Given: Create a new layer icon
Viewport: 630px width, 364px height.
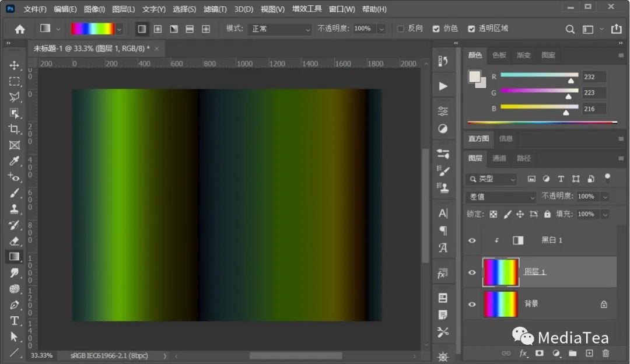Looking at the screenshot, I should [589, 353].
